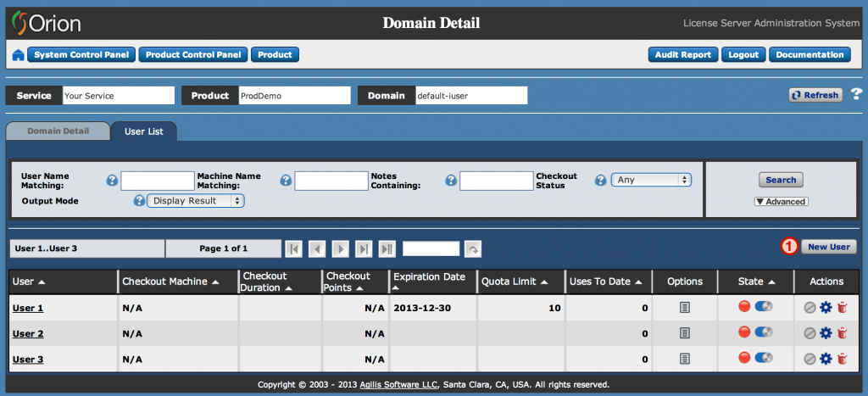Click the New User button

[x=828, y=247]
